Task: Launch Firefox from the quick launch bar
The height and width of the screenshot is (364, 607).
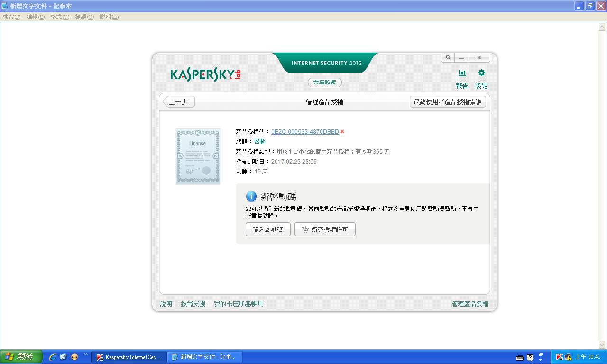Action: pyautogui.click(x=74, y=356)
